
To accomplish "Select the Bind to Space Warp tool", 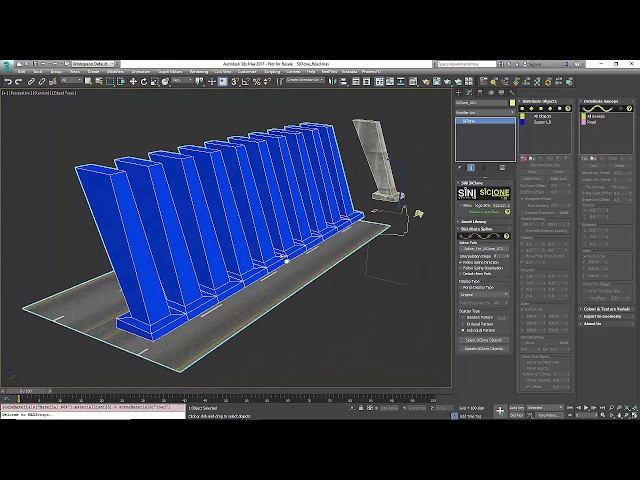I will point(52,82).
